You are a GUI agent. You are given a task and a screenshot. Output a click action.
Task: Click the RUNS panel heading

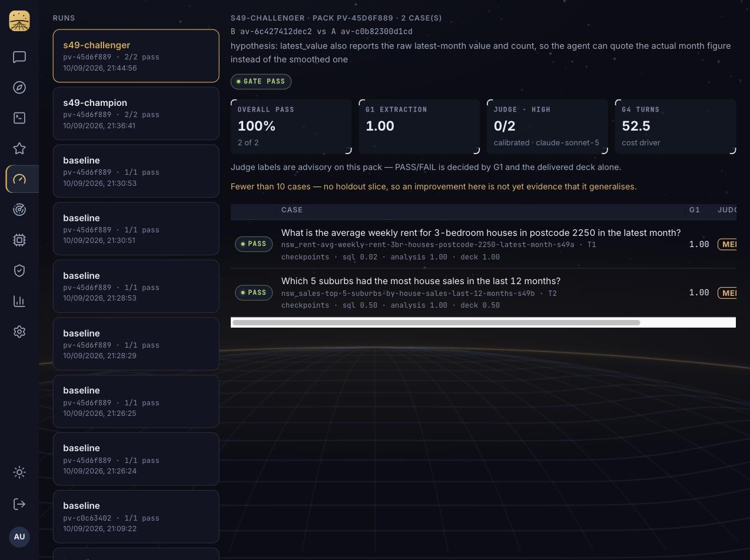point(64,18)
